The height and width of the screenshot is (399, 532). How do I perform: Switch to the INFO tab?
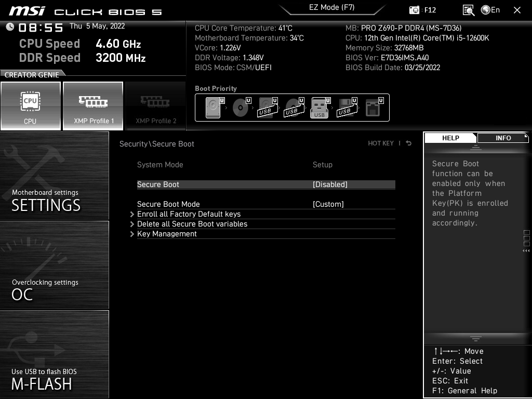[503, 138]
